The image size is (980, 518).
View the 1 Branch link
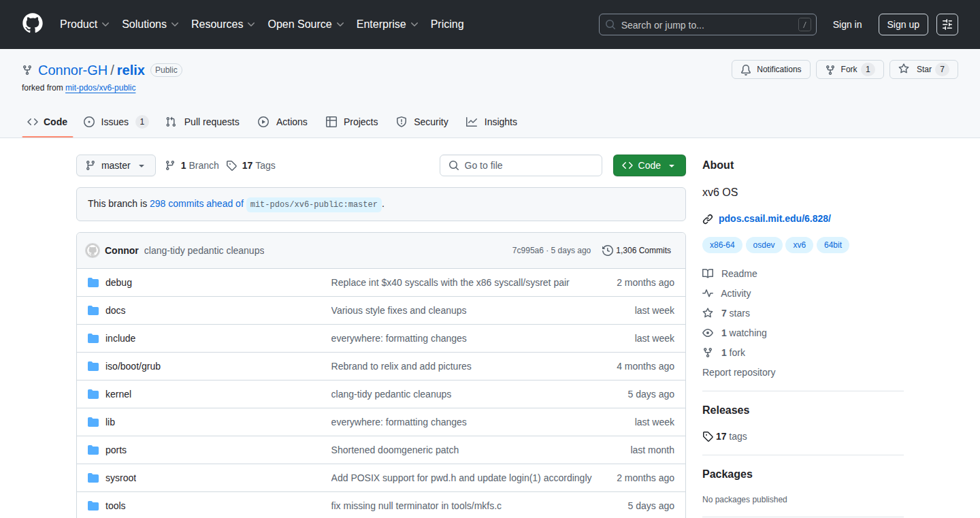[192, 165]
